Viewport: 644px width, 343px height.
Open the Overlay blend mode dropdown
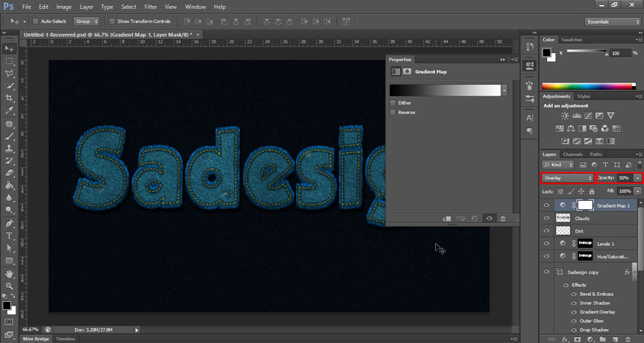point(567,178)
